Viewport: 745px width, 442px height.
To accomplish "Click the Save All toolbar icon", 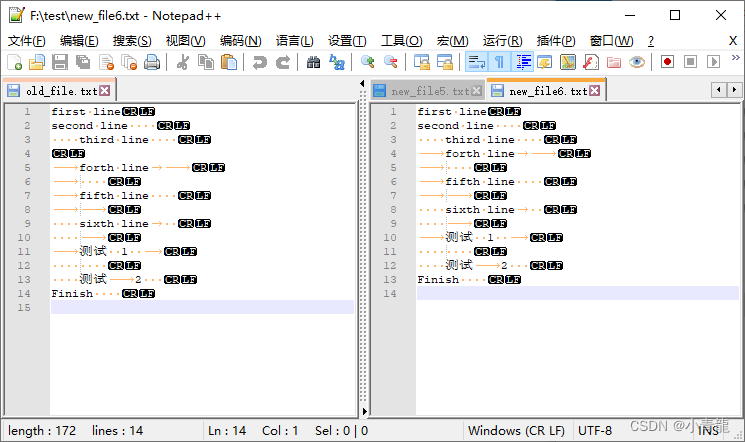I will click(83, 62).
